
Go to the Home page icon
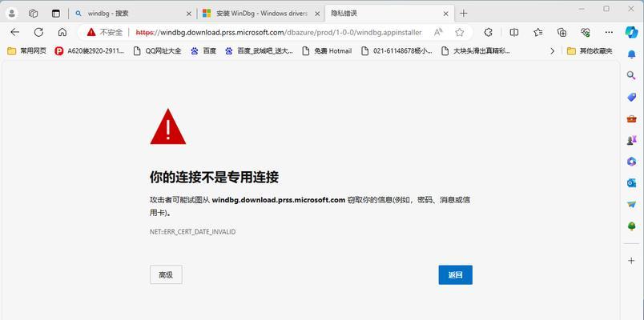62,32
